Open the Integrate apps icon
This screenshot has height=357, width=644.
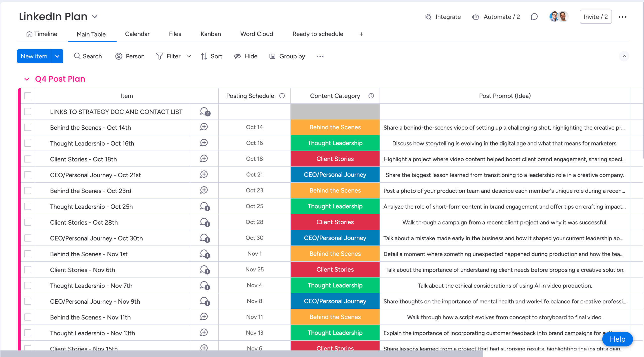click(428, 17)
